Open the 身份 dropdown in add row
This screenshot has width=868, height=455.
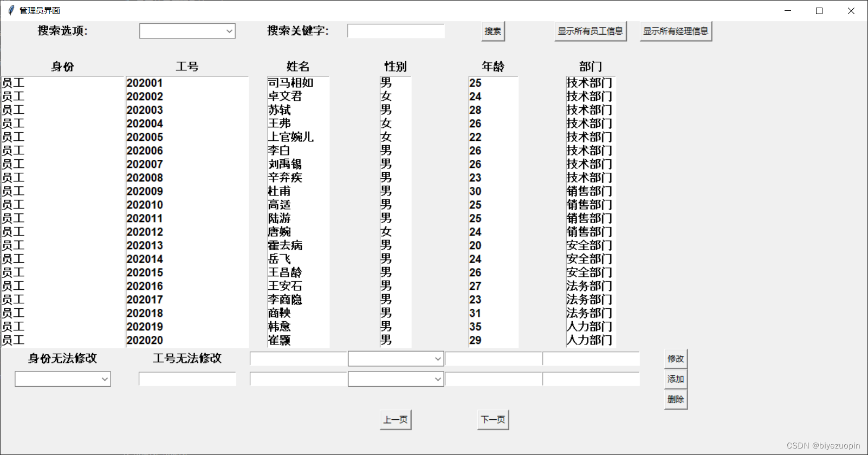click(63, 379)
